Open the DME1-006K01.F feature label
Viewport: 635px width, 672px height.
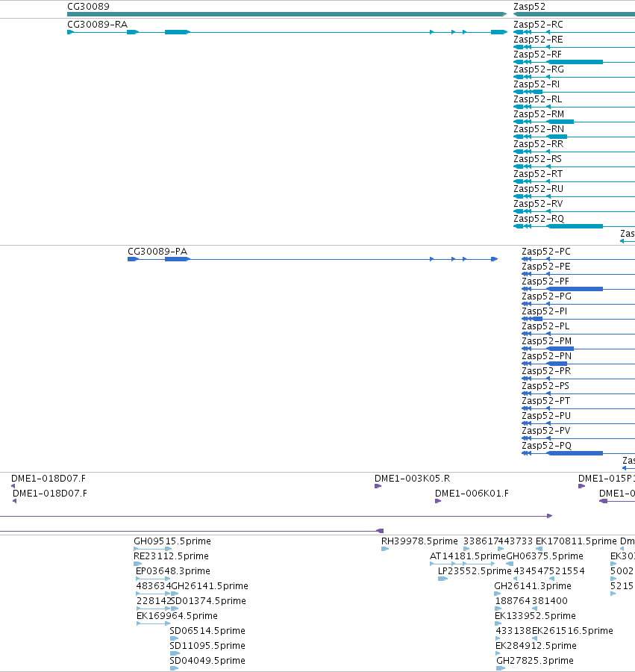[x=472, y=494]
